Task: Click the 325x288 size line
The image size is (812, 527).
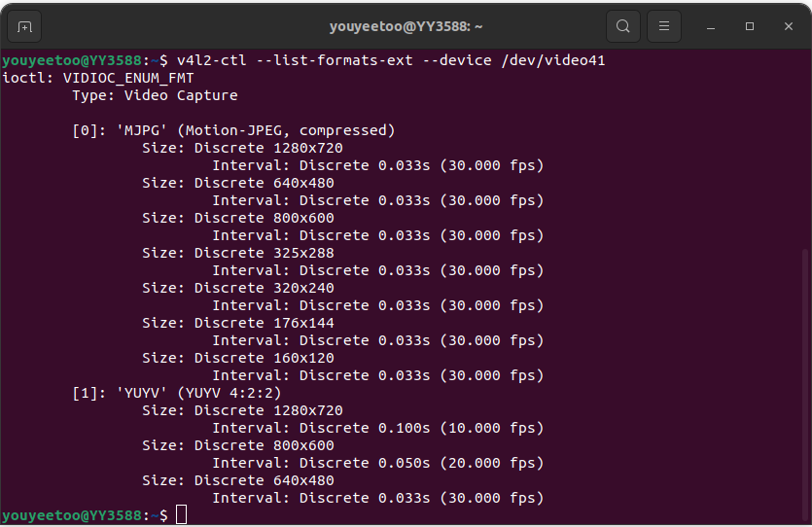Action: pyautogui.click(x=237, y=253)
